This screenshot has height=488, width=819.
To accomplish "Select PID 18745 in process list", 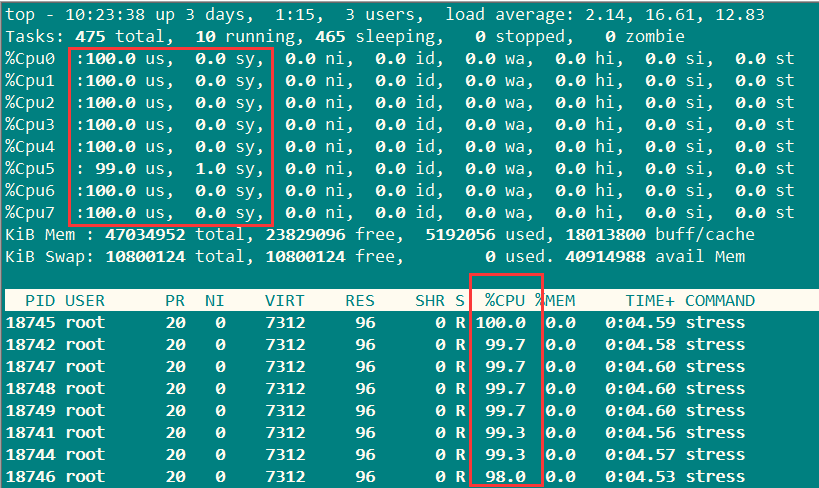I will [29, 322].
